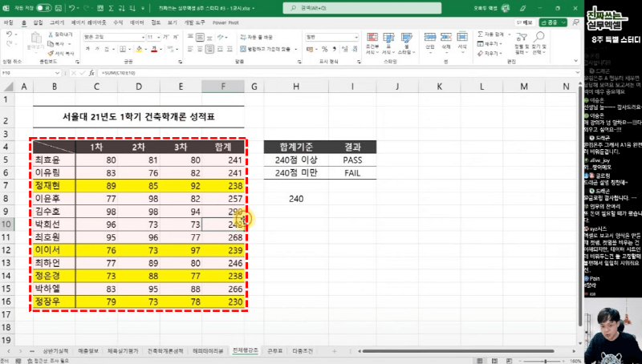Click the red font color button

tap(154, 49)
